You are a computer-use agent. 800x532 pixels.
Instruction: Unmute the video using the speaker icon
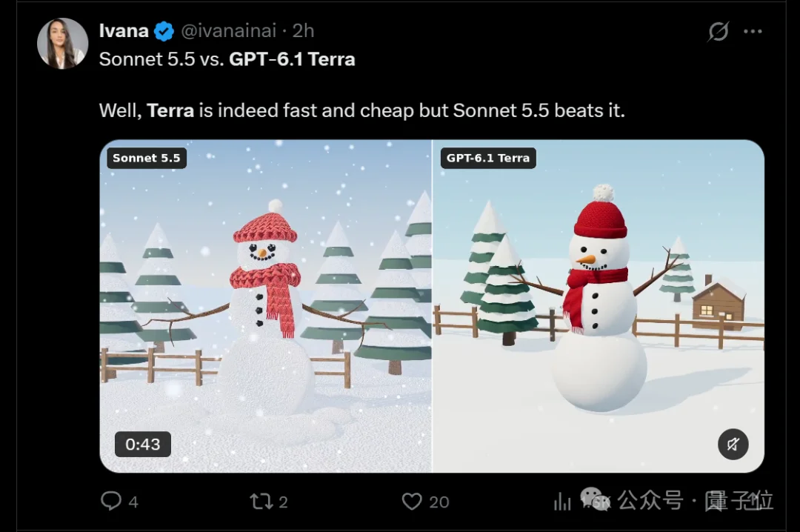(x=733, y=444)
